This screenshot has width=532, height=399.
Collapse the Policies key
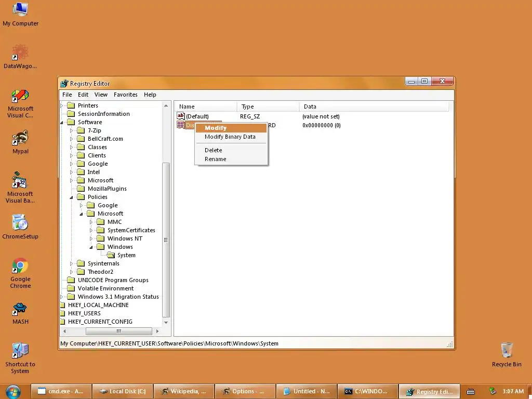click(71, 197)
